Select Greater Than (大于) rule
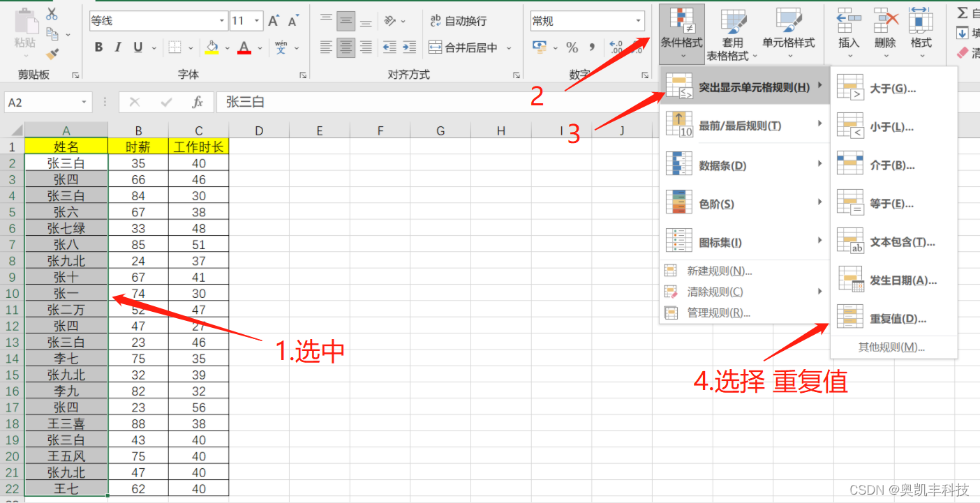This screenshot has width=980, height=503. pyautogui.click(x=893, y=89)
